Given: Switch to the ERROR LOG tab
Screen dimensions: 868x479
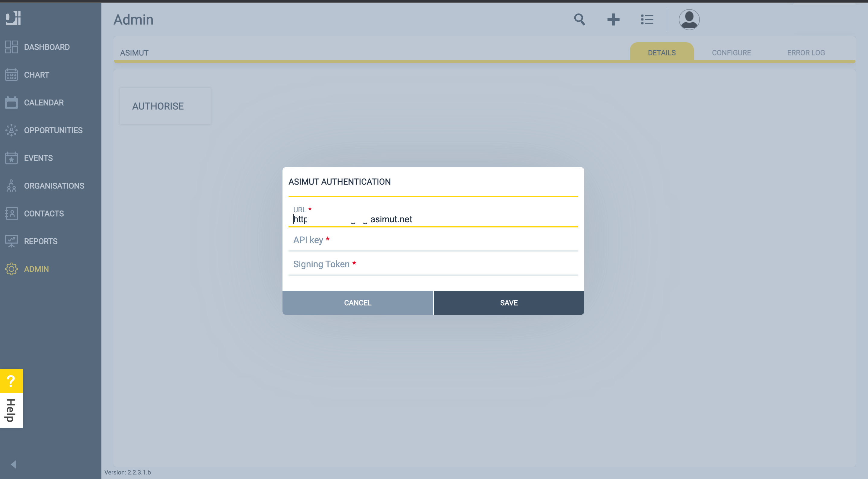Looking at the screenshot, I should pyautogui.click(x=806, y=52).
